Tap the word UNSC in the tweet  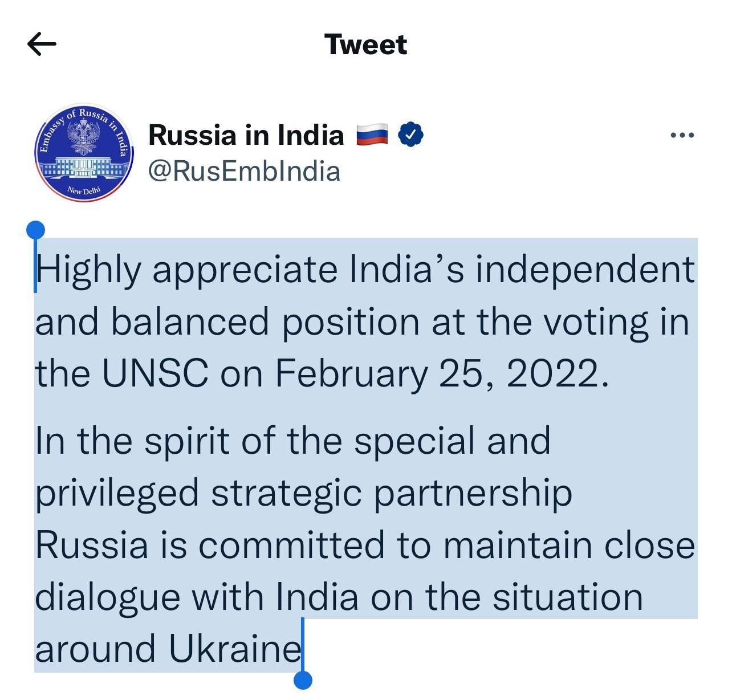click(x=155, y=374)
